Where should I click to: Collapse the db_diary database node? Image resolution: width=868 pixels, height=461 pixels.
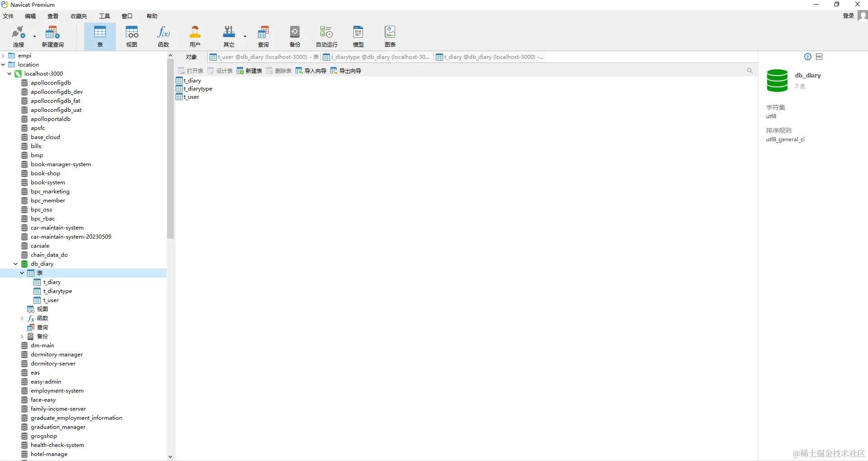coord(15,264)
